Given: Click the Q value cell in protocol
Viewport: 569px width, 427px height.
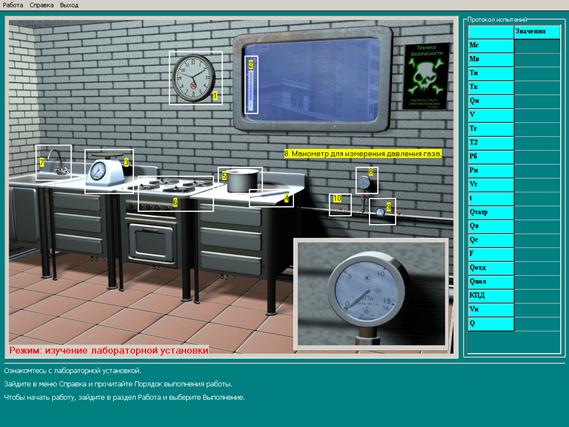Looking at the screenshot, I should (537, 324).
